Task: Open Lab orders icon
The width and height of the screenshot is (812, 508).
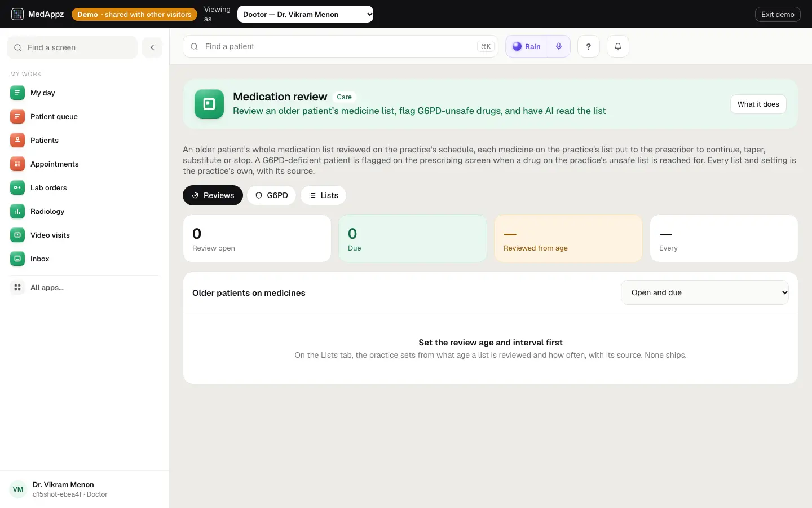Action: pyautogui.click(x=17, y=187)
